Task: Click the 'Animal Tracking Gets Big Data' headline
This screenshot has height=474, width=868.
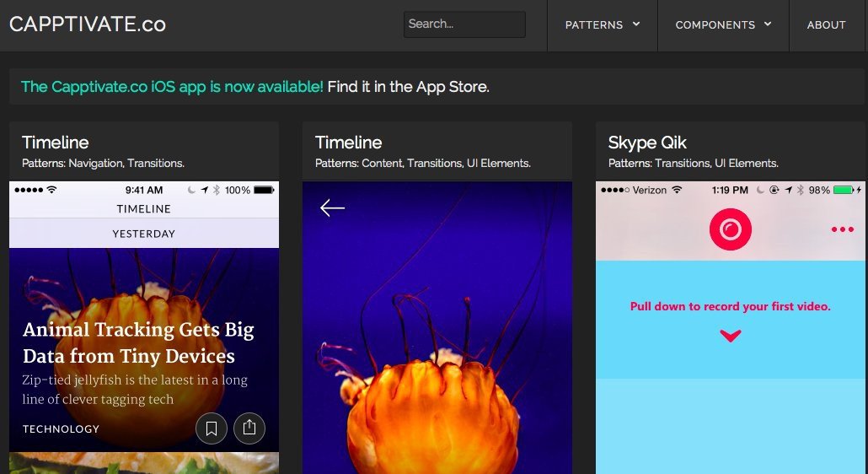Action: pos(138,342)
